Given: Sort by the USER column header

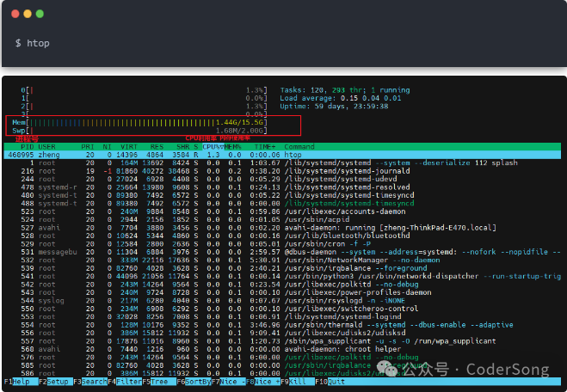Looking at the screenshot, I should pos(46,147).
